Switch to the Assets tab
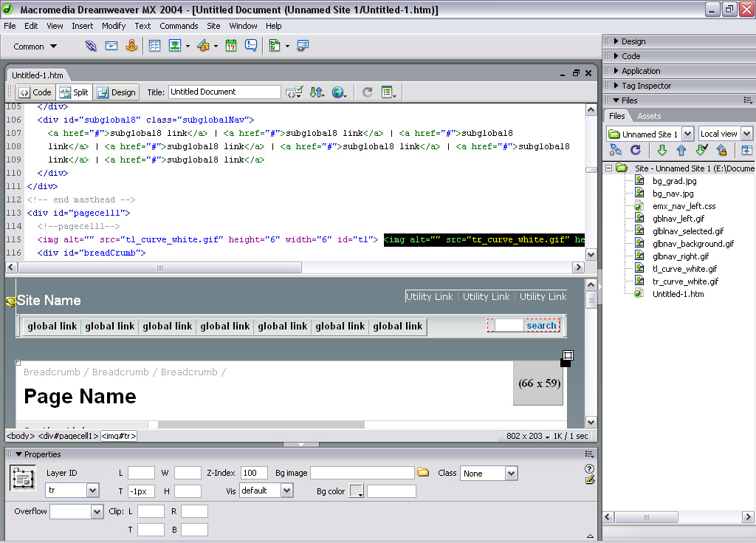 (649, 116)
